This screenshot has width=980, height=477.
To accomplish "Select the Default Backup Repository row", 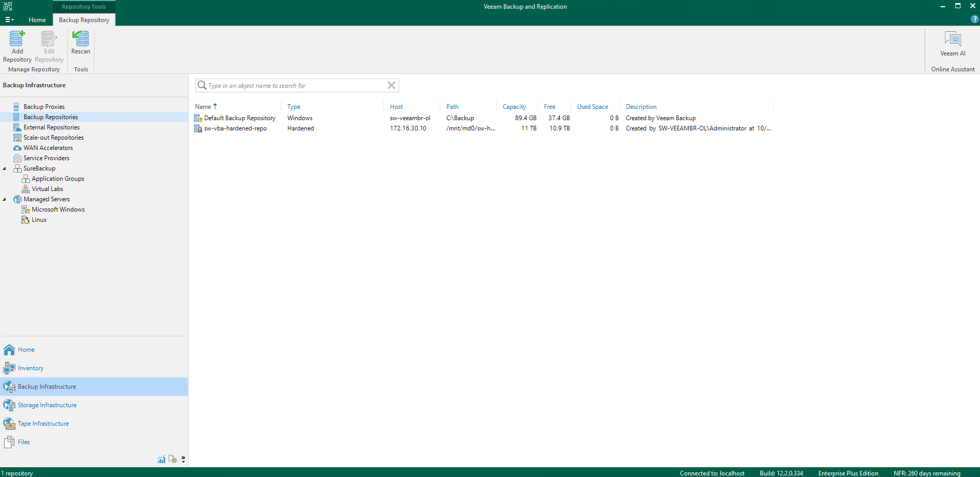I will [482, 118].
